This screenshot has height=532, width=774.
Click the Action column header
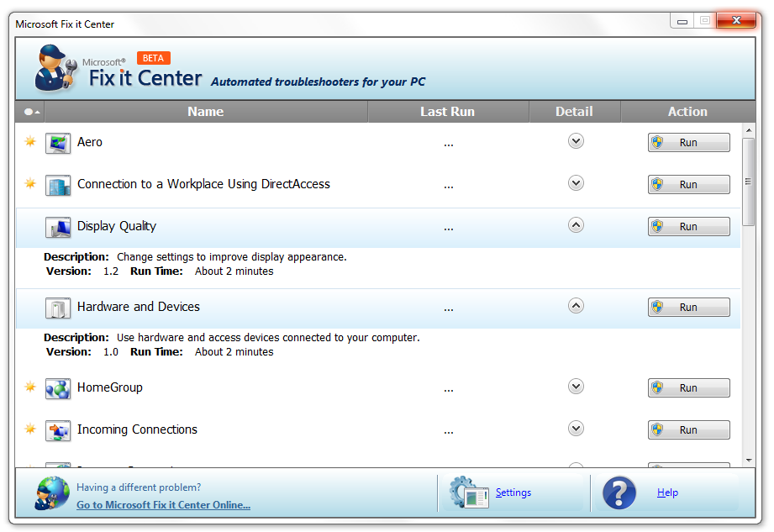click(687, 112)
